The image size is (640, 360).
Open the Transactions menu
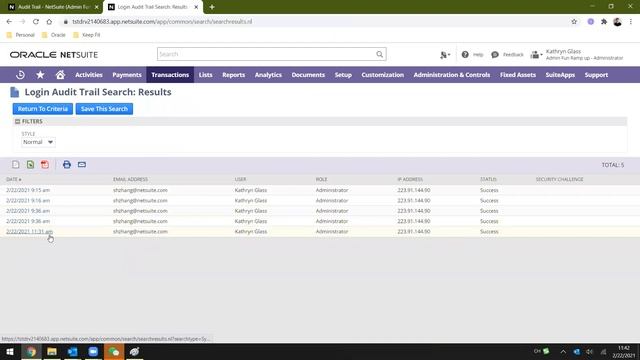pyautogui.click(x=170, y=75)
